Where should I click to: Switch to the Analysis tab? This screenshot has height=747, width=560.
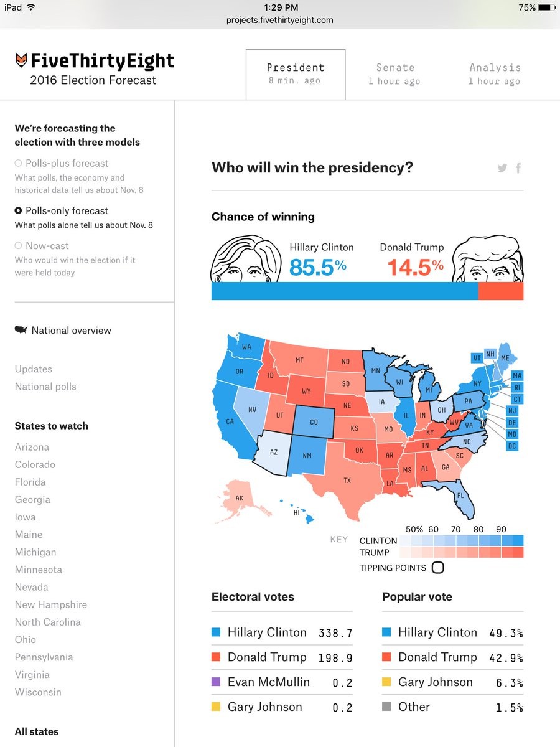[x=495, y=74]
